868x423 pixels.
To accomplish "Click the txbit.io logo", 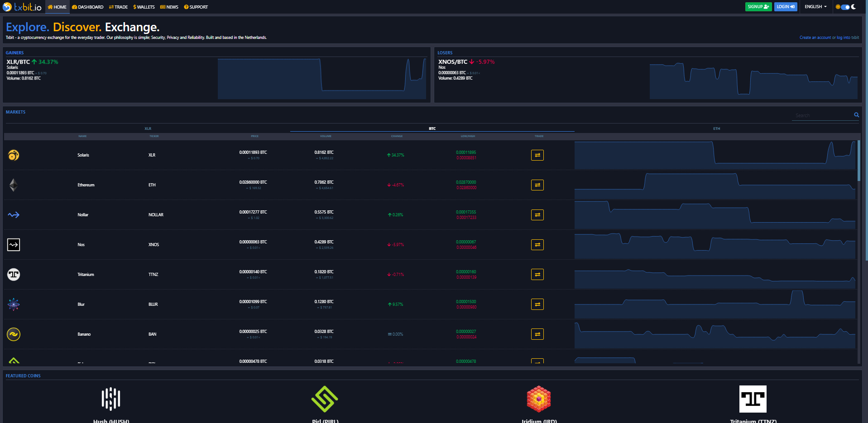I will tap(22, 7).
